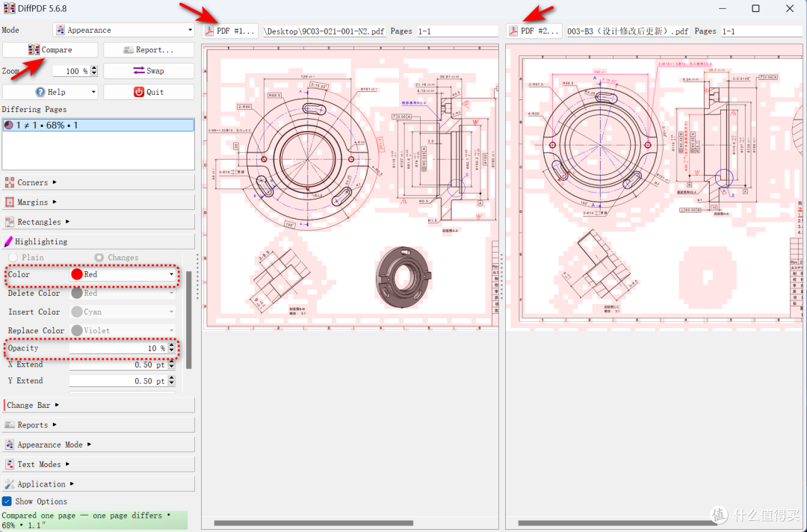Click the options panel vertical scrollbar
The height and width of the screenshot is (532, 807).
(189, 319)
